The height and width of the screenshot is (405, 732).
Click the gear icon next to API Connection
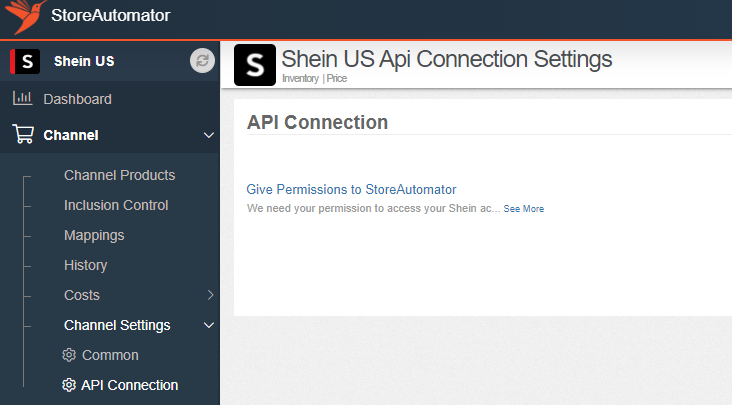point(69,385)
